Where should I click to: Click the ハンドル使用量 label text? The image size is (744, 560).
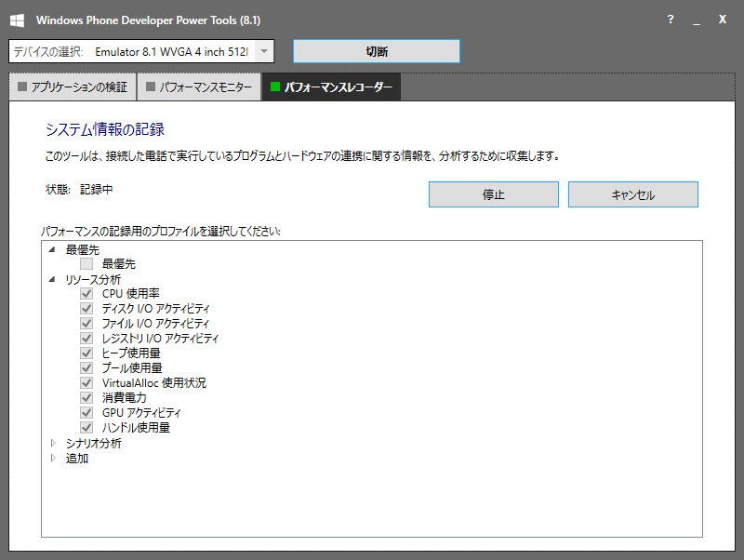click(x=136, y=428)
